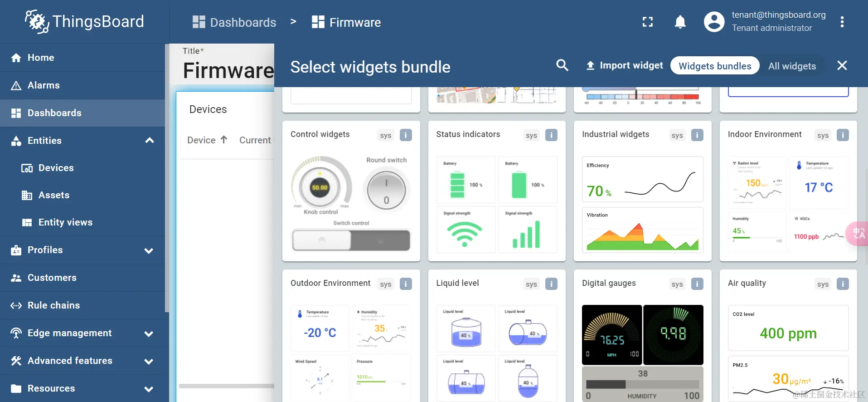Sort by Device column arrow
Viewport: 868px width, 402px height.
pos(223,140)
